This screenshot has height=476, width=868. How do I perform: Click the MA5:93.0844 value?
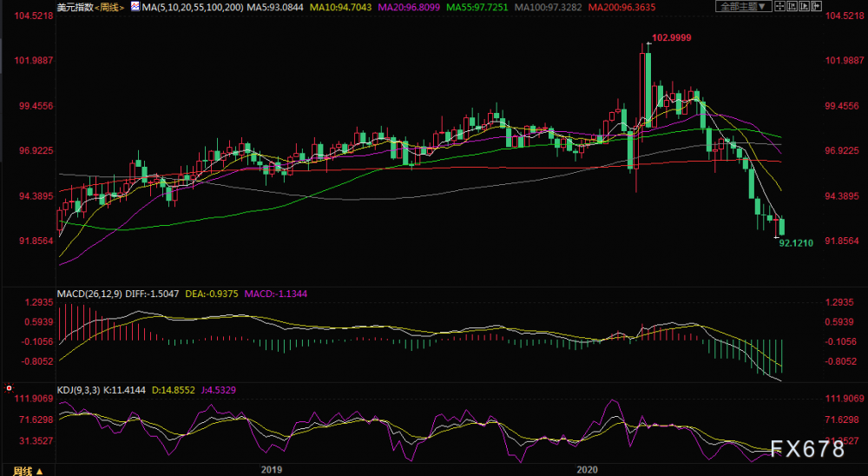[x=276, y=7]
